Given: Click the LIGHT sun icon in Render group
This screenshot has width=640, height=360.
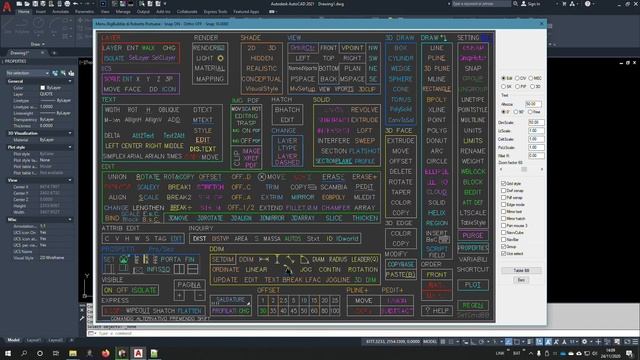Looking at the screenshot, I should [x=220, y=58].
